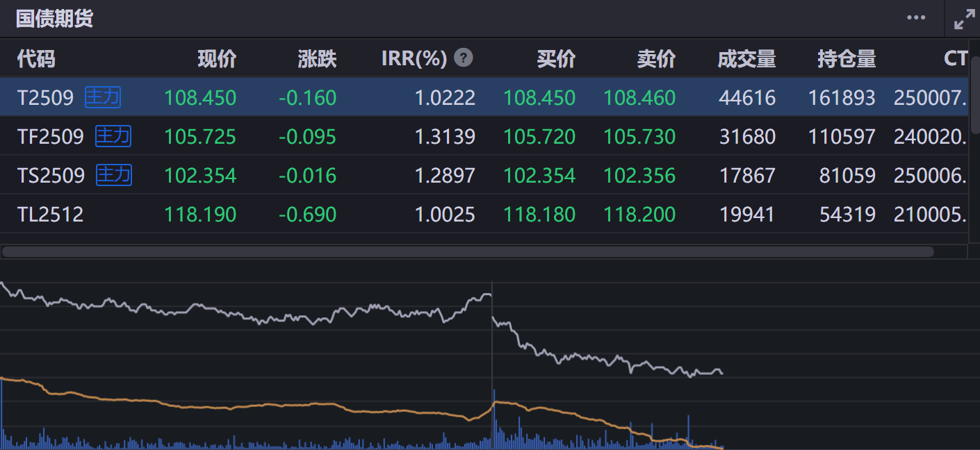Click the TS2509 price 102.354 in 现价
The height and width of the screenshot is (450, 980).
point(200,176)
